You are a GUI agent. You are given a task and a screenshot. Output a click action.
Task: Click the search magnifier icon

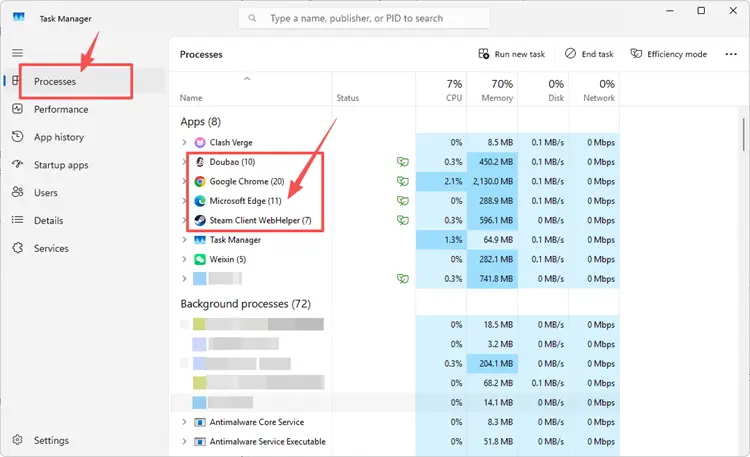(x=252, y=18)
